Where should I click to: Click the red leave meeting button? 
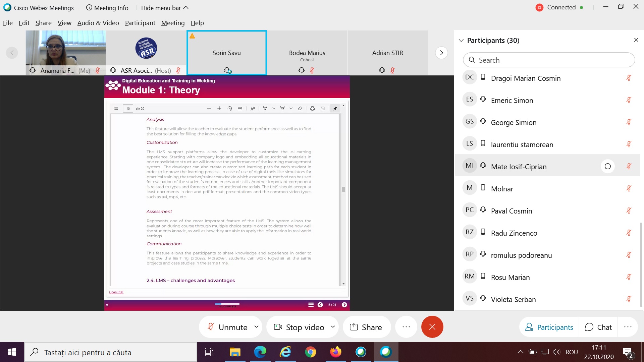(x=432, y=327)
